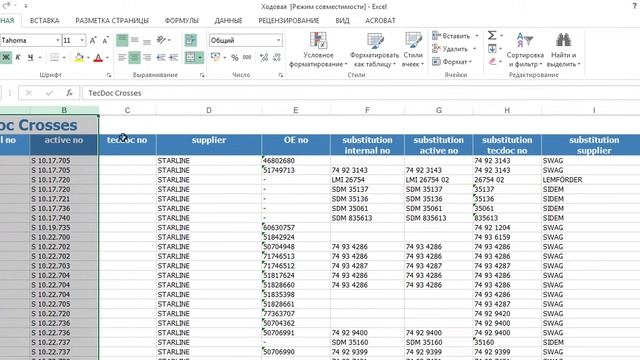Open the fill color dropdown arrow
This screenshot has width=640, height=360.
click(x=88, y=58)
